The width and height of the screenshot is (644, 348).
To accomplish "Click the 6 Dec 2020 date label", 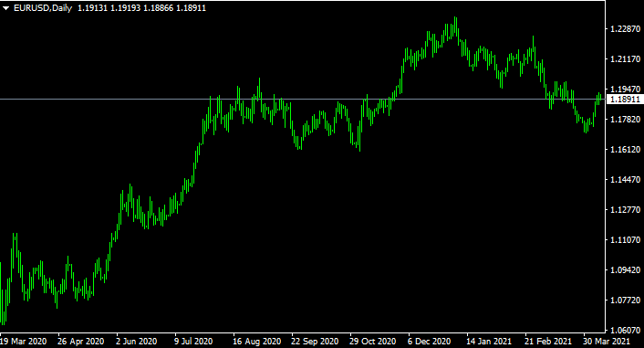I will click(x=430, y=342).
